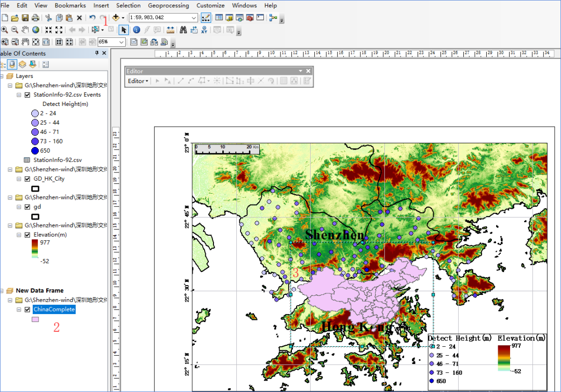This screenshot has height=392, width=561.
Task: Open the layout zoom percent dropdown
Action: pyautogui.click(x=121, y=42)
